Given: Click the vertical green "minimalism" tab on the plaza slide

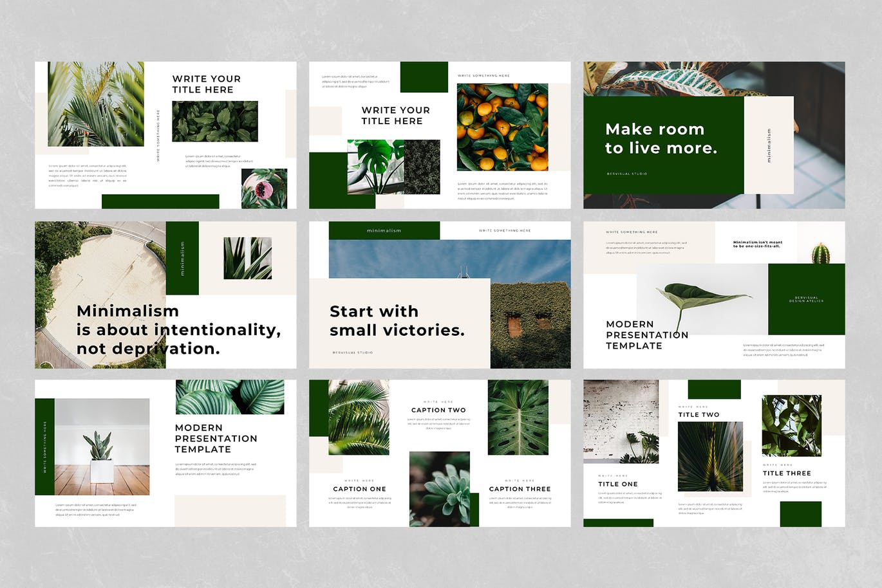Looking at the screenshot, I should [x=182, y=258].
